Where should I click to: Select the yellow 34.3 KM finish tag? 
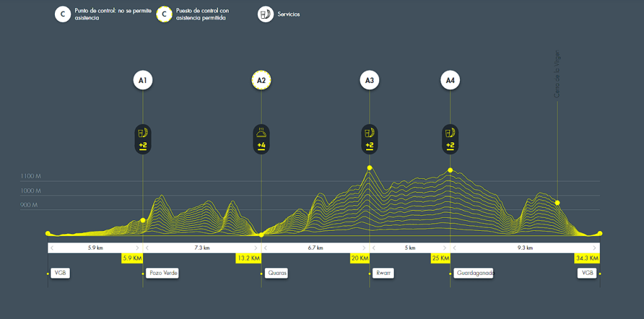tap(586, 259)
